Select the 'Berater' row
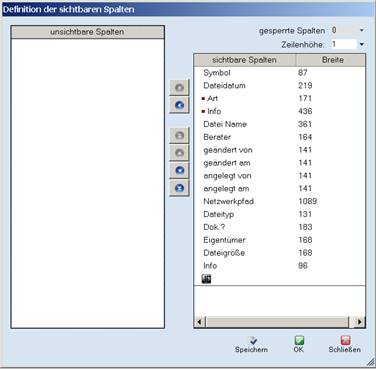This screenshot has width=376, height=369. pyautogui.click(x=279, y=137)
